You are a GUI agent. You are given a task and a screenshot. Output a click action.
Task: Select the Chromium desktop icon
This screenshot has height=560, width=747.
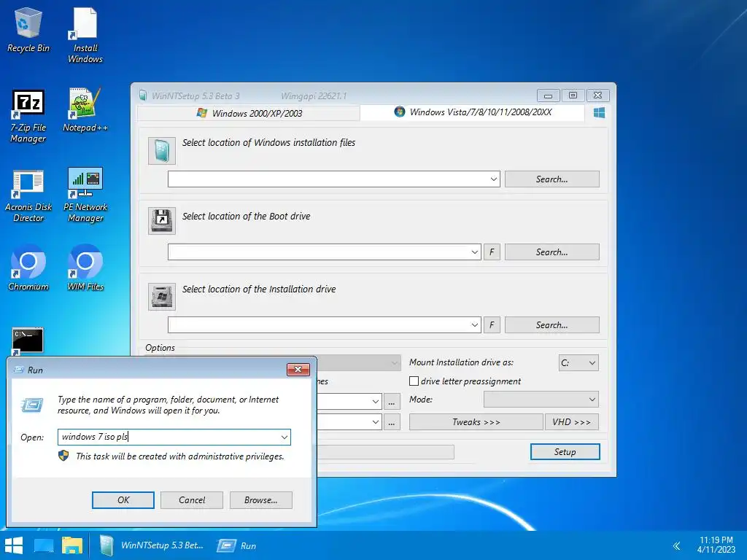click(x=28, y=268)
